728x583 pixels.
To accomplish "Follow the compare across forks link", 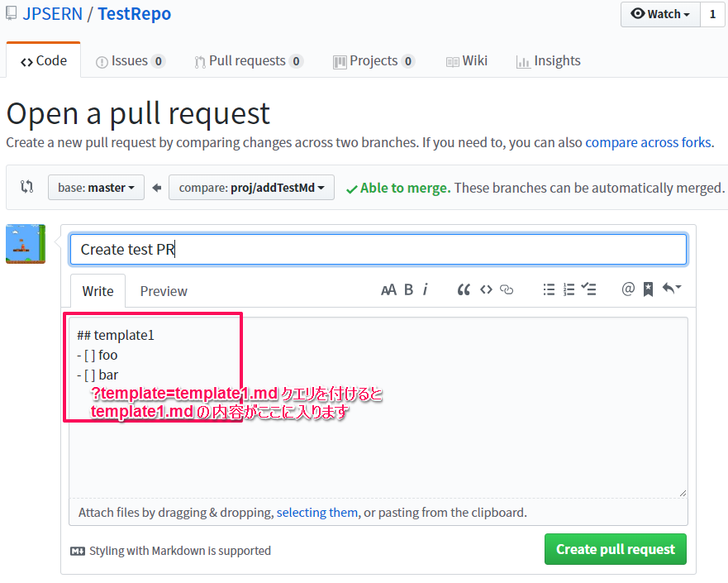I will point(648,142).
